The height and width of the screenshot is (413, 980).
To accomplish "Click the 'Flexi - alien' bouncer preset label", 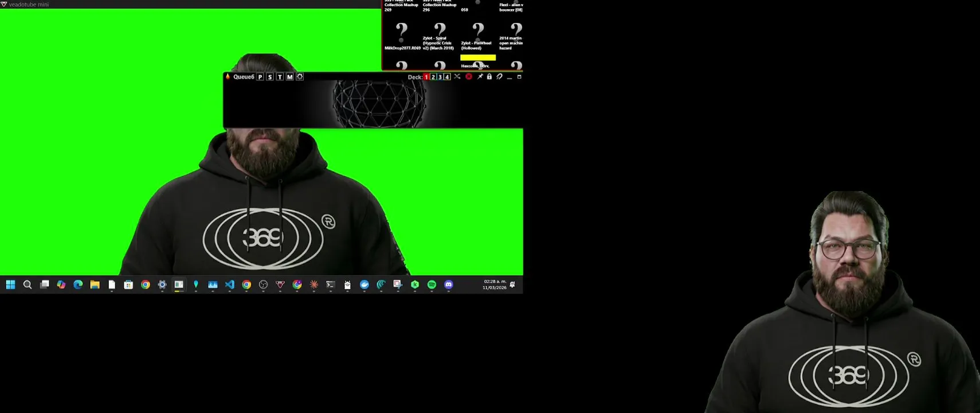I will 511,7.
